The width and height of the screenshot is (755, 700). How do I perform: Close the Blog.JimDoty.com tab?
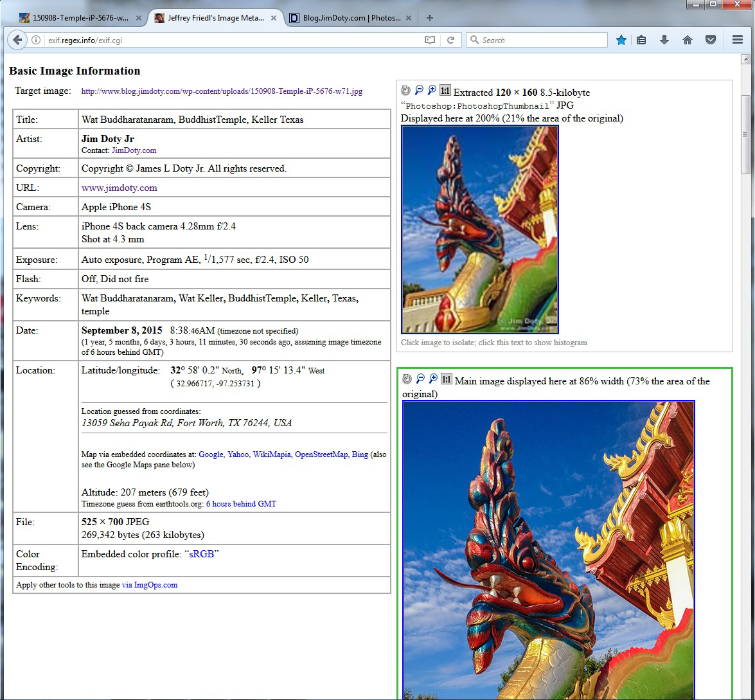pyautogui.click(x=408, y=18)
